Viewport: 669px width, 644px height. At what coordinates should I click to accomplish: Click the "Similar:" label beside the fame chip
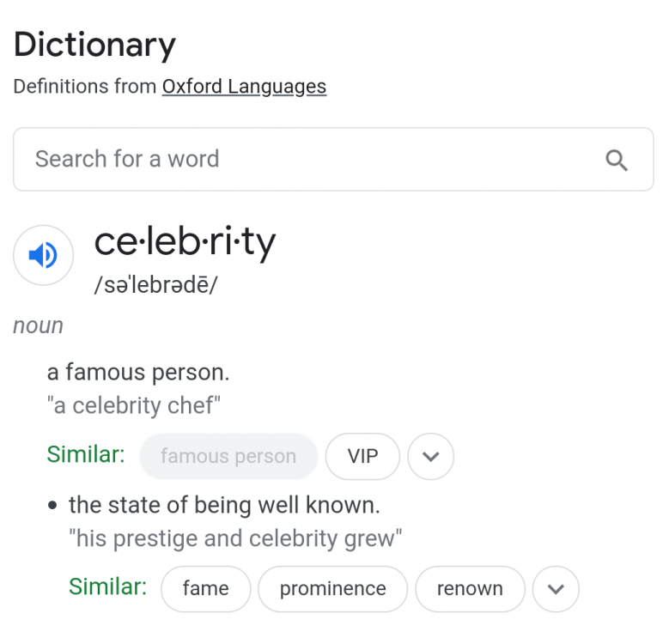[x=107, y=587]
